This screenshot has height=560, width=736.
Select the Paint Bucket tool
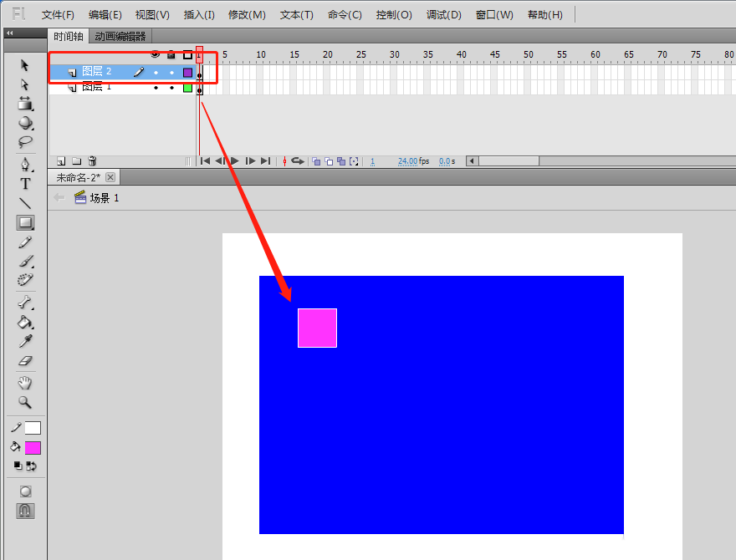[25, 323]
